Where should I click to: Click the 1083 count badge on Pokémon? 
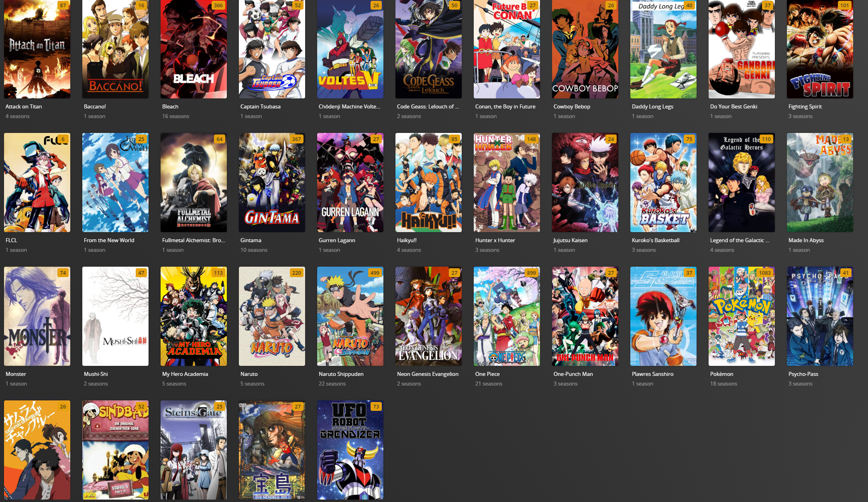click(764, 273)
